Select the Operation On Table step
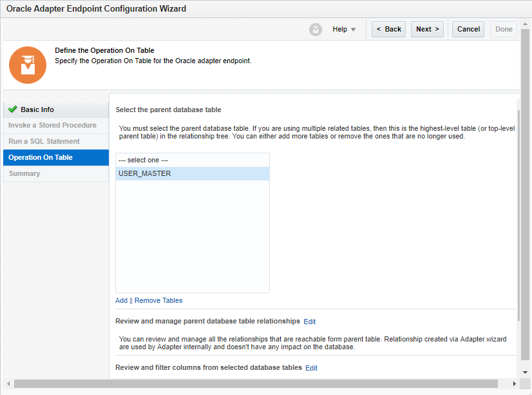The height and width of the screenshot is (395, 532). (x=41, y=157)
